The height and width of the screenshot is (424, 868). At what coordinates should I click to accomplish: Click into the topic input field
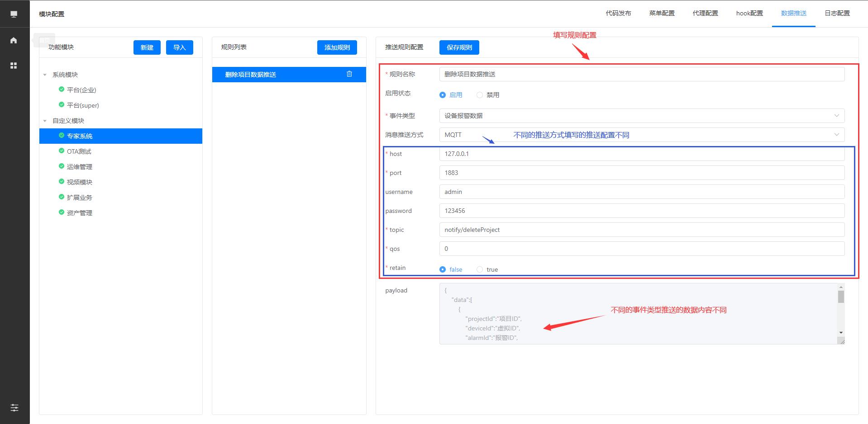641,230
